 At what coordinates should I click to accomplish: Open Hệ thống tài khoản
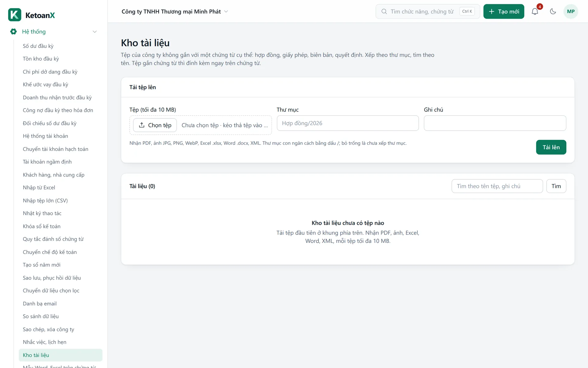pyautogui.click(x=61, y=136)
